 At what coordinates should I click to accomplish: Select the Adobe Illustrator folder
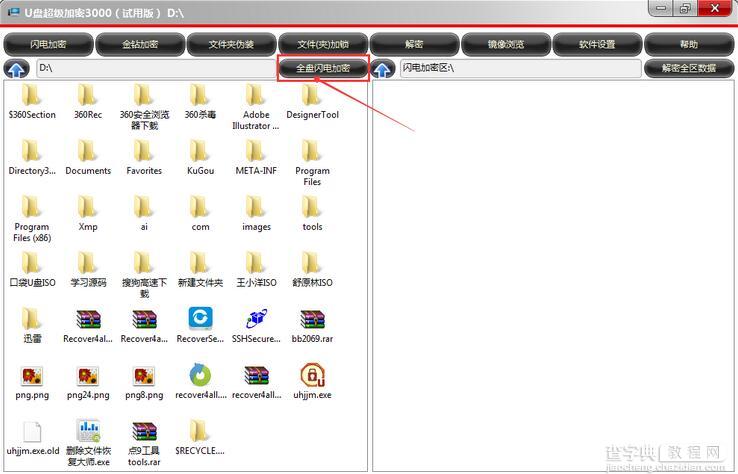pos(256,107)
